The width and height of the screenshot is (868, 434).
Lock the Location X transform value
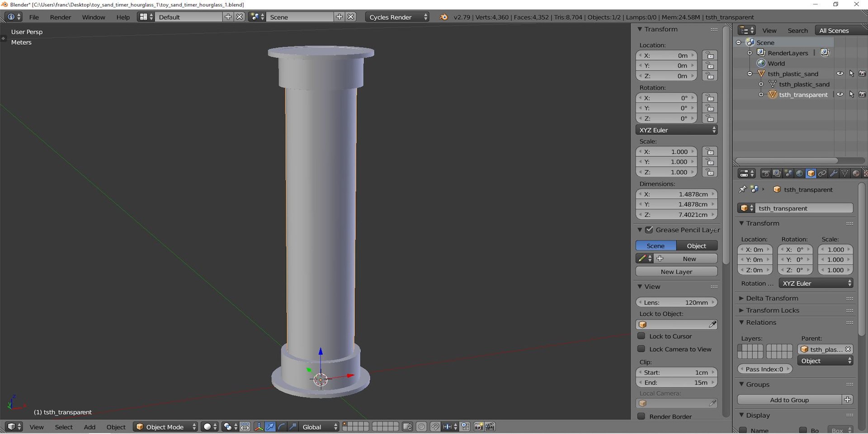(x=710, y=56)
